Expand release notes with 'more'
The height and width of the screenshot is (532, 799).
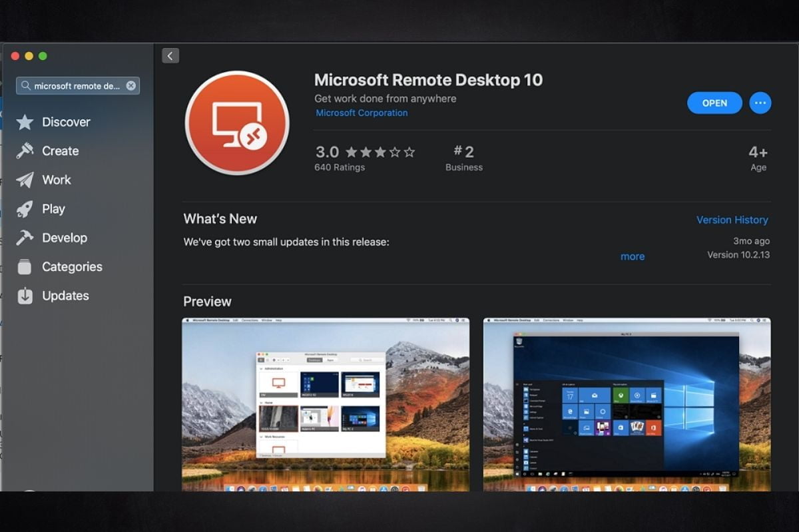tap(632, 256)
